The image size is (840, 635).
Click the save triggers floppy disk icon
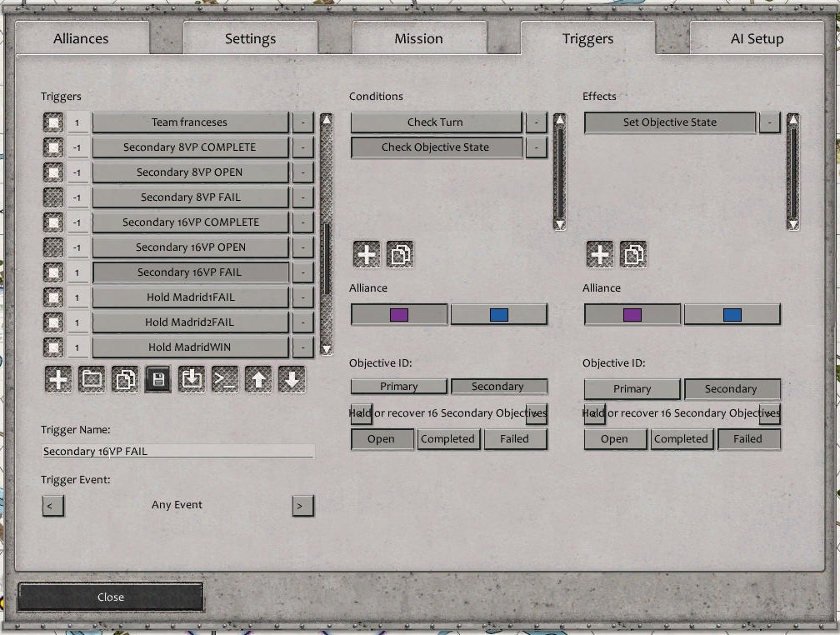pyautogui.click(x=158, y=379)
